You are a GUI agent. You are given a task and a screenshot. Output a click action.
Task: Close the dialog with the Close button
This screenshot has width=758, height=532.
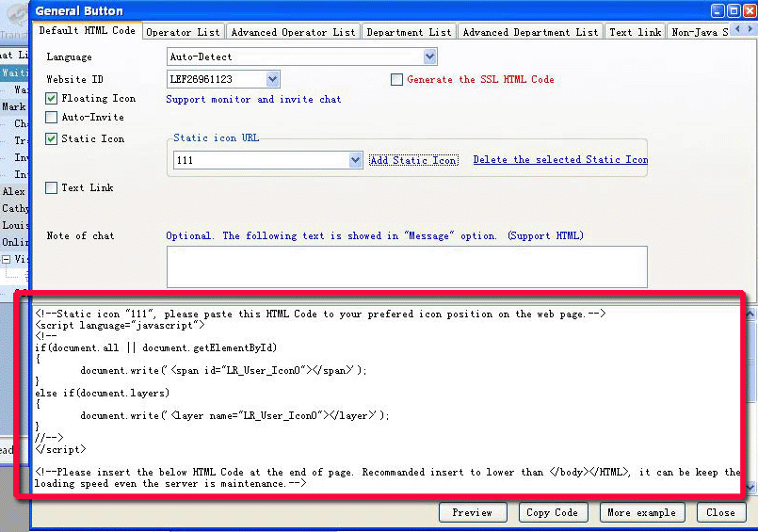720,512
